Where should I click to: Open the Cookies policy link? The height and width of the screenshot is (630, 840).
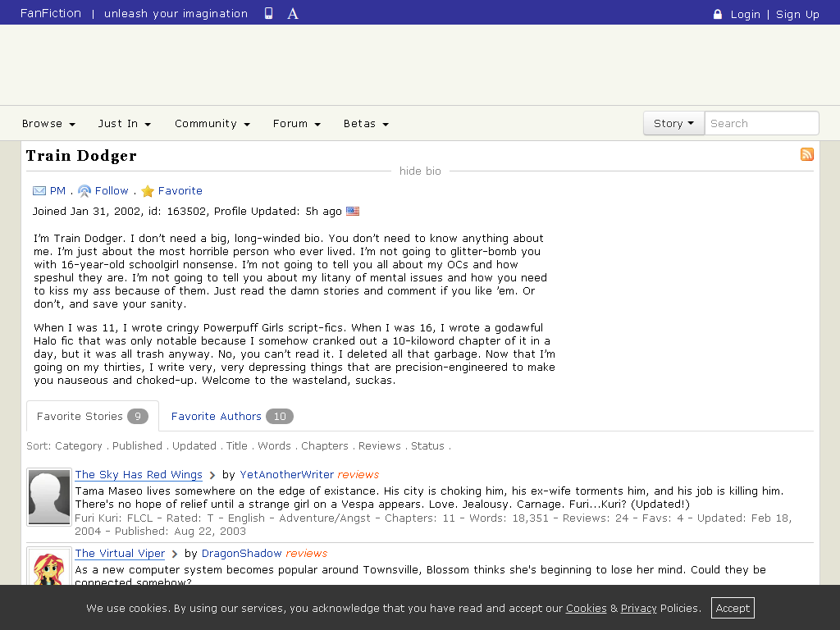(x=586, y=608)
